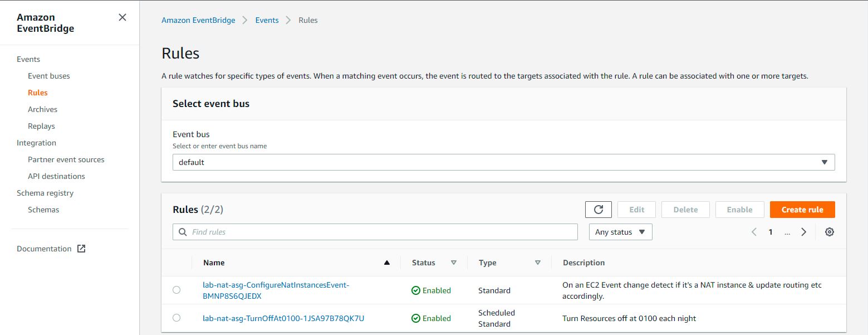Screen dimensions: 868x335
Task: Click the 'Standard' type cell
Action: click(x=494, y=290)
